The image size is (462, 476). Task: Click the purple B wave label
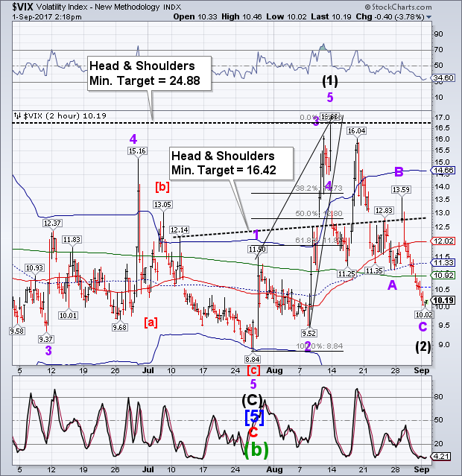399,172
